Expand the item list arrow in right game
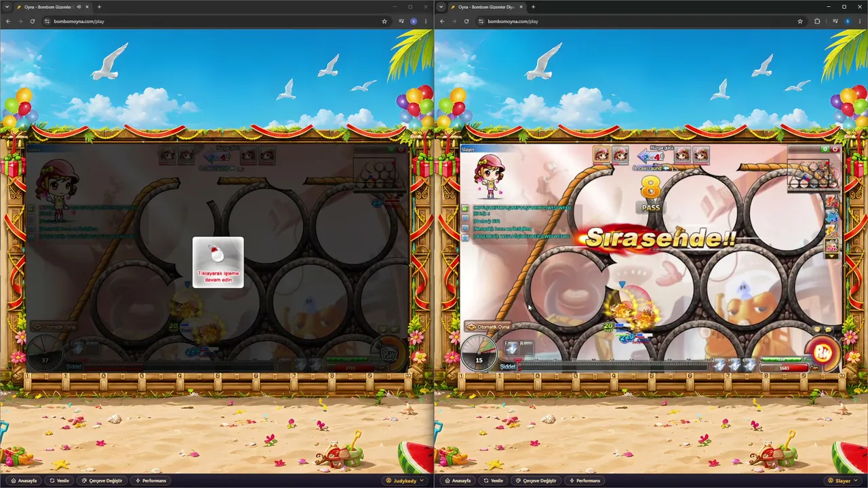868x488 pixels. 832,256
